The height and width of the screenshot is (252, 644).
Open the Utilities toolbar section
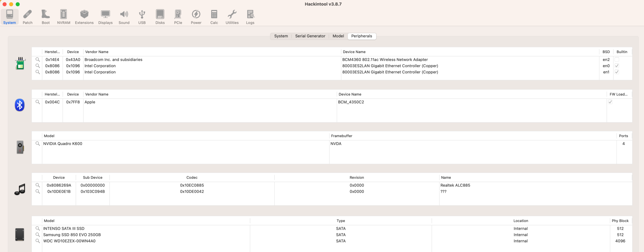pyautogui.click(x=232, y=17)
